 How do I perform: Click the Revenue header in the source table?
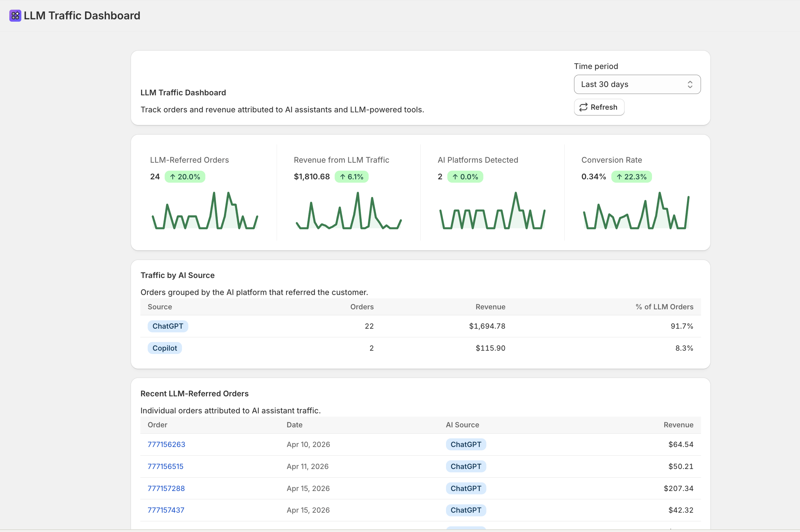click(490, 307)
